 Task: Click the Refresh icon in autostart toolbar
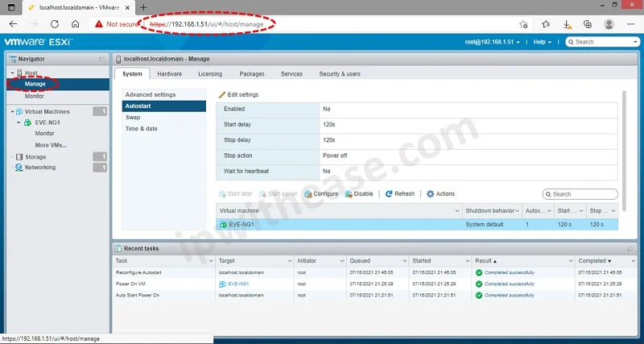389,194
